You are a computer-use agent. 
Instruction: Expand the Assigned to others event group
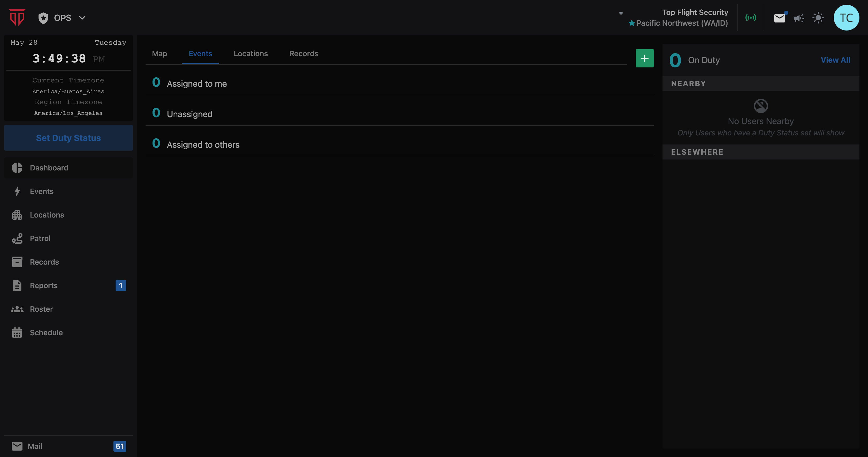tap(203, 144)
